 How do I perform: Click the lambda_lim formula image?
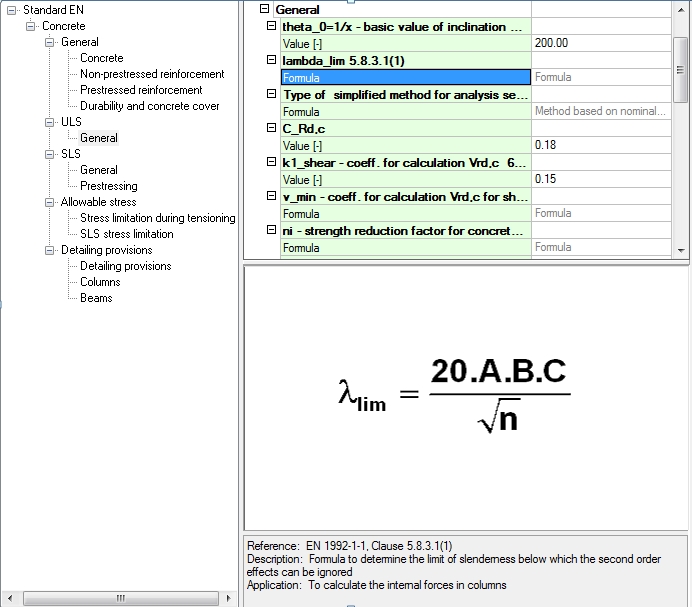(455, 395)
